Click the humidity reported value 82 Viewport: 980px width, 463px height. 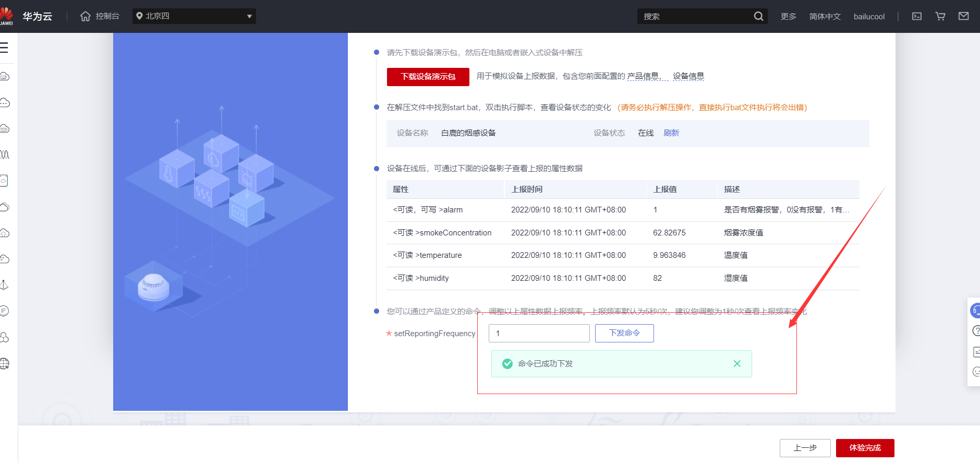(657, 278)
